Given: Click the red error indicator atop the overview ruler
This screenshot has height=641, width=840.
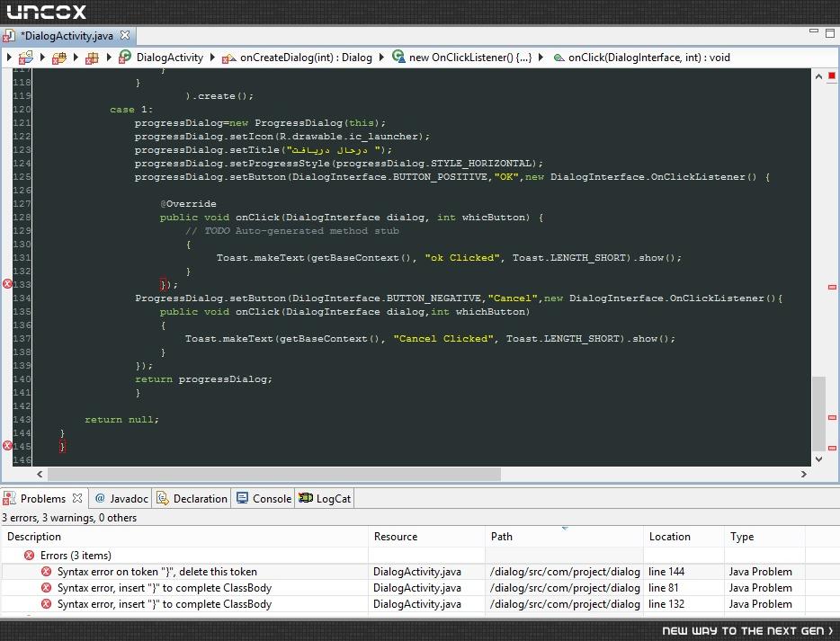Looking at the screenshot, I should click(x=832, y=76).
